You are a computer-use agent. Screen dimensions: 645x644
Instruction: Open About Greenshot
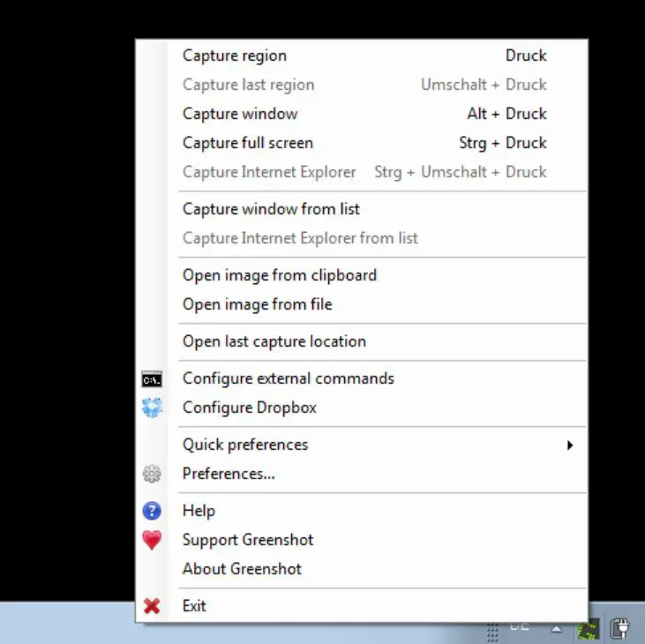(x=362, y=569)
